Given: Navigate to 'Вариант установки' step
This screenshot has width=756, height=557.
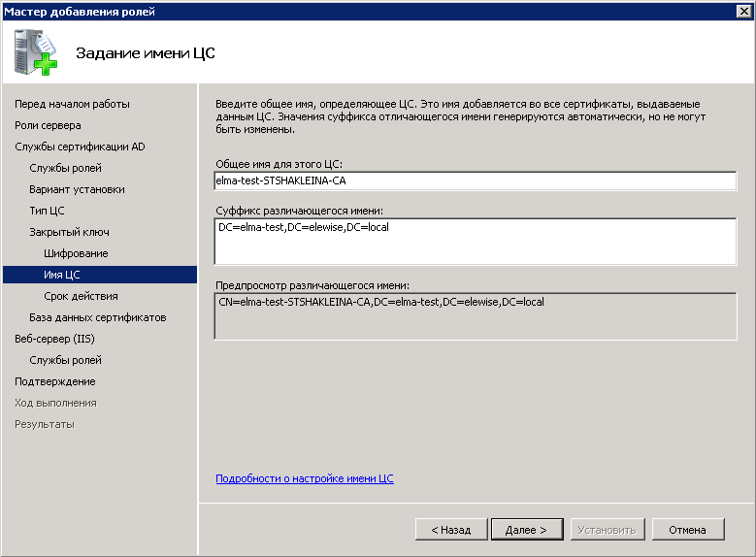Looking at the screenshot, I should (77, 189).
